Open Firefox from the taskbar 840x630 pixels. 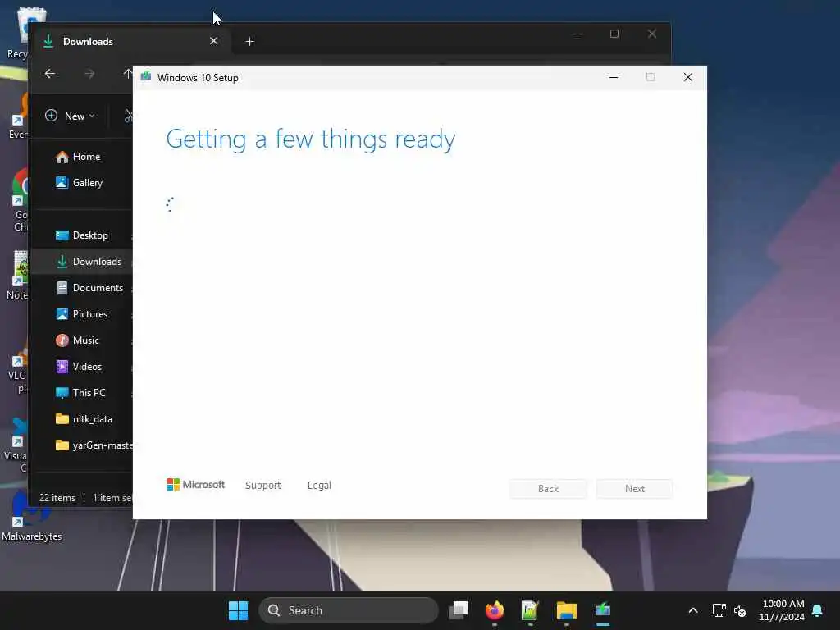[x=495, y=610]
